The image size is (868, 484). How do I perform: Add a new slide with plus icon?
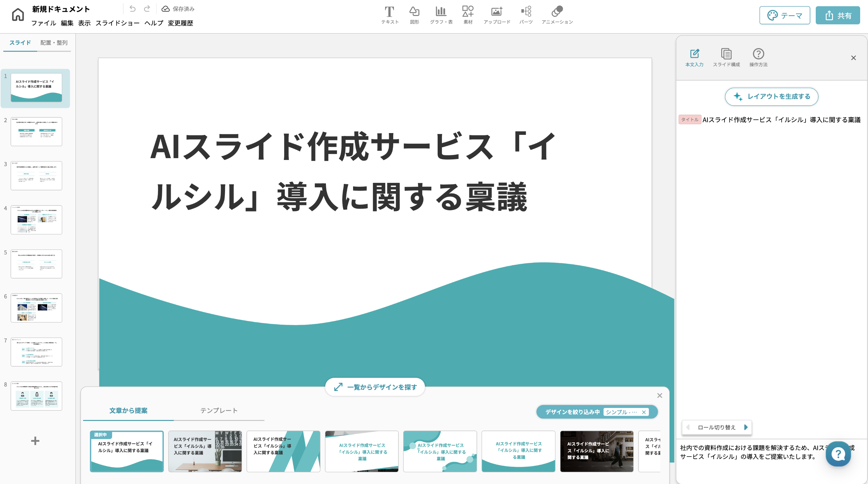(x=35, y=441)
